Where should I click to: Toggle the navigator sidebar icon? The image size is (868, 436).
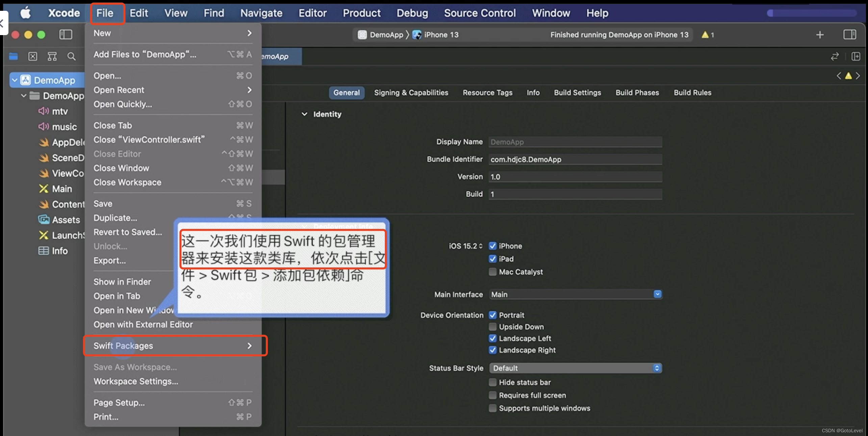click(x=66, y=34)
